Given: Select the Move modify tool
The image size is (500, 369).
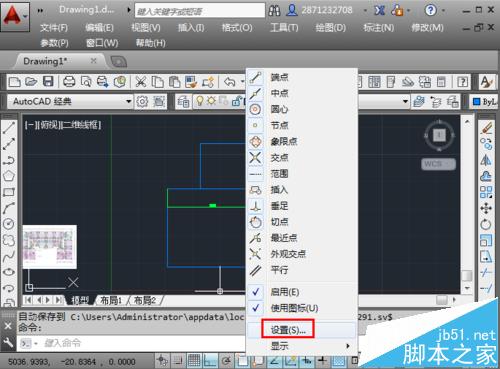Looking at the screenshot, I should [486, 208].
